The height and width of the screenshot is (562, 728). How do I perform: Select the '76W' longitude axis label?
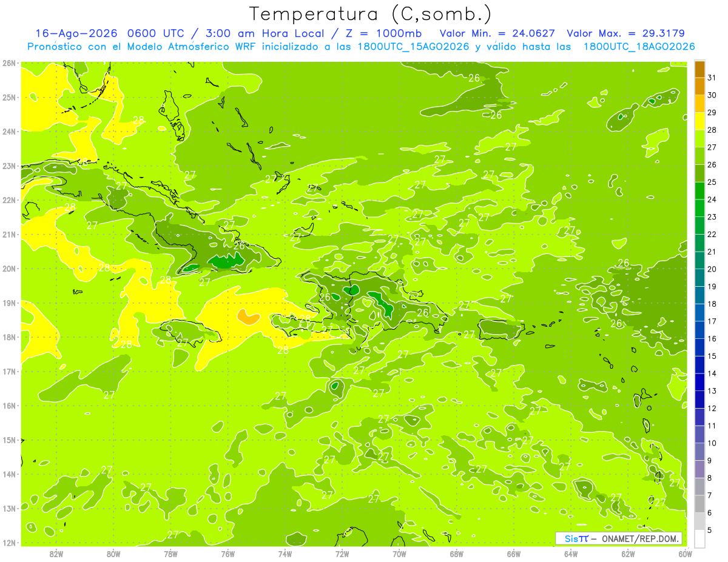click(227, 554)
